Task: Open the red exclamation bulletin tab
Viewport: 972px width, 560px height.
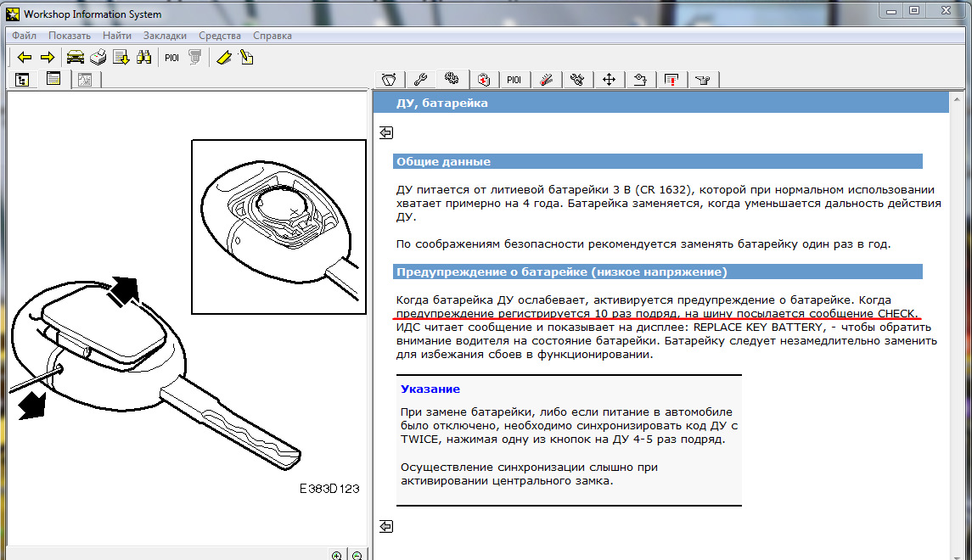Action: click(x=671, y=80)
